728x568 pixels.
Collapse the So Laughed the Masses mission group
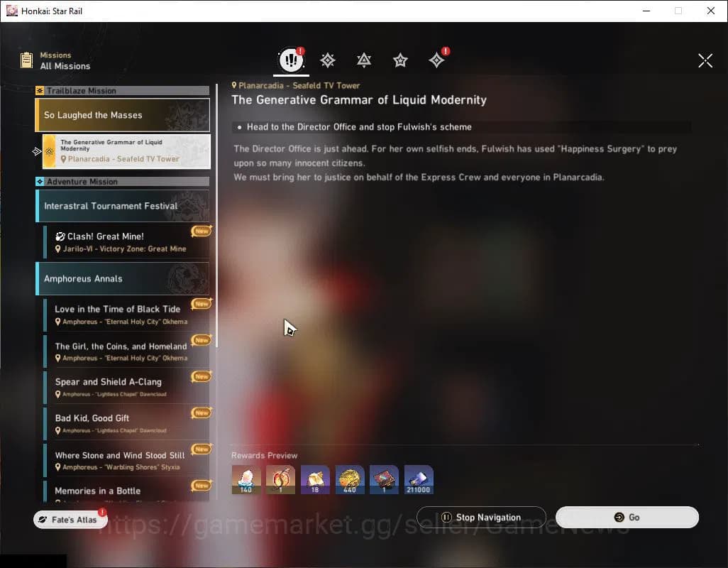click(123, 115)
